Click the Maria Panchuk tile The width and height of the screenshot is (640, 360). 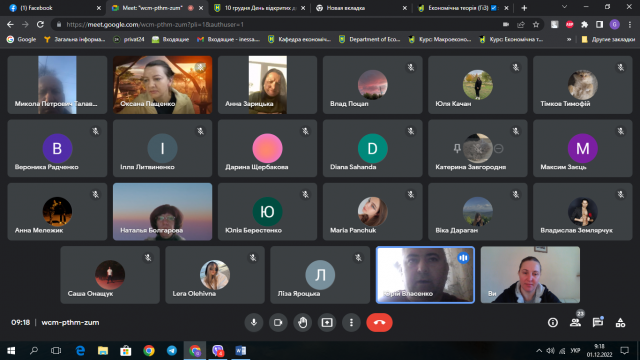coord(372,211)
